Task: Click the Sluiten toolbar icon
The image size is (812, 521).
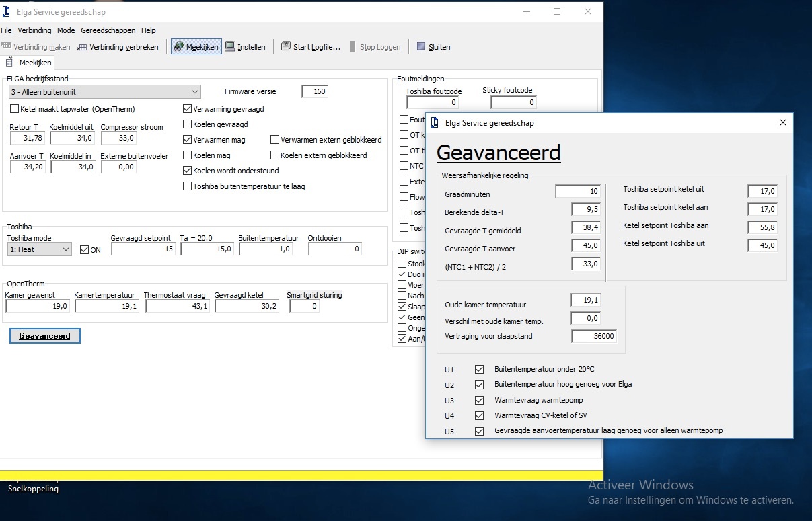Action: coord(421,46)
